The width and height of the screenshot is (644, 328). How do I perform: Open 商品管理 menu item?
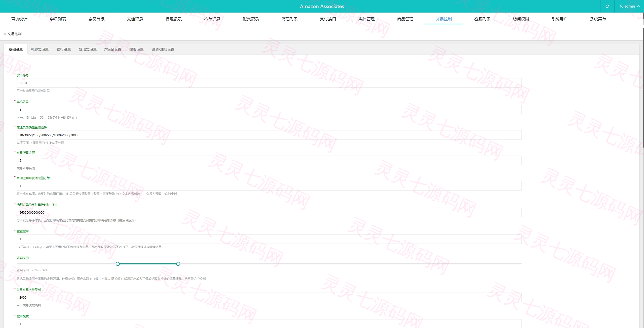point(405,19)
